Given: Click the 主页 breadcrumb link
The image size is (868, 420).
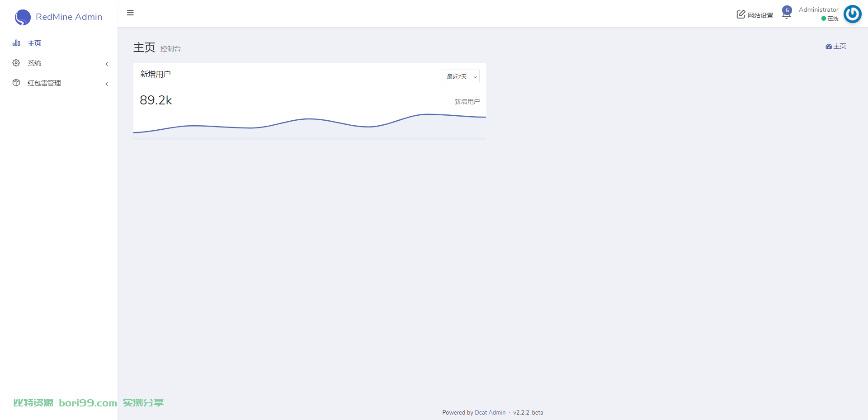Looking at the screenshot, I should (x=840, y=47).
